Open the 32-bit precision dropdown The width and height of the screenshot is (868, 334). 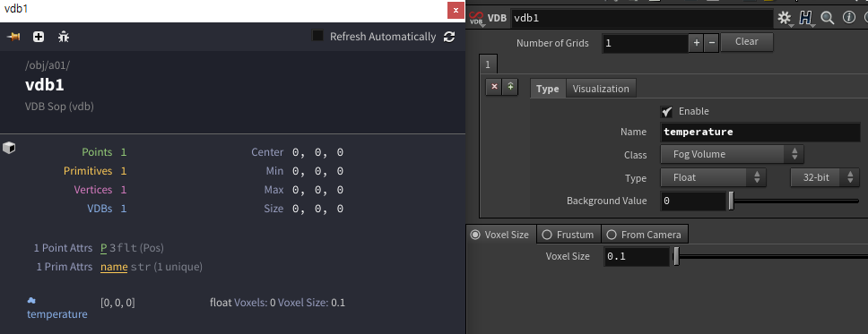coord(824,177)
